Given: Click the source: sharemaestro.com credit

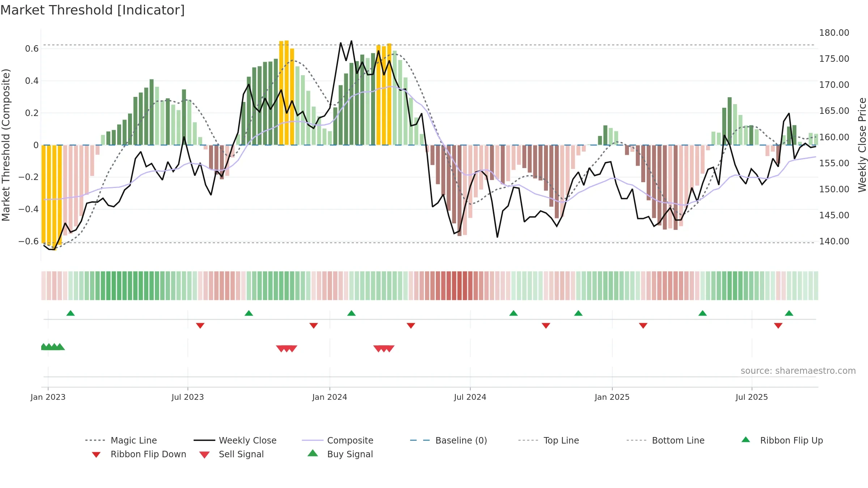Looking at the screenshot, I should pos(798,371).
